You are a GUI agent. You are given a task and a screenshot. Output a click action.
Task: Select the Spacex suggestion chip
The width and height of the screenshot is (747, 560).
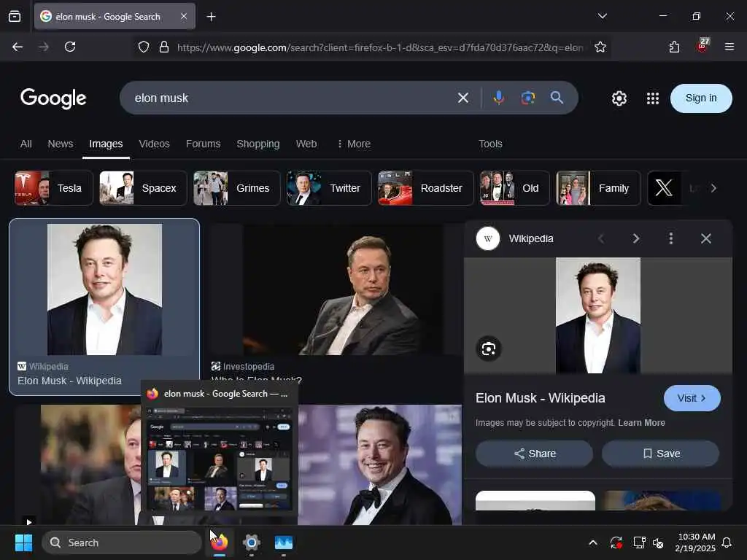144,188
